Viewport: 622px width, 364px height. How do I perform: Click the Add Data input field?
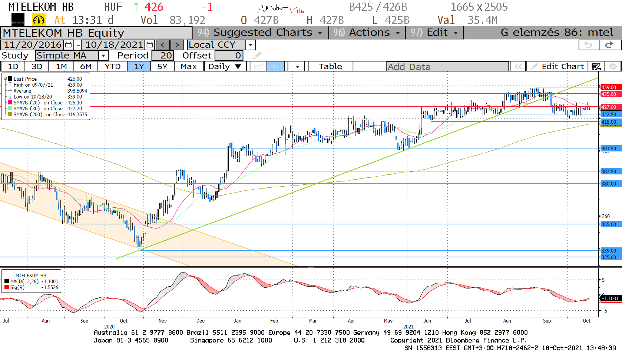click(x=447, y=67)
